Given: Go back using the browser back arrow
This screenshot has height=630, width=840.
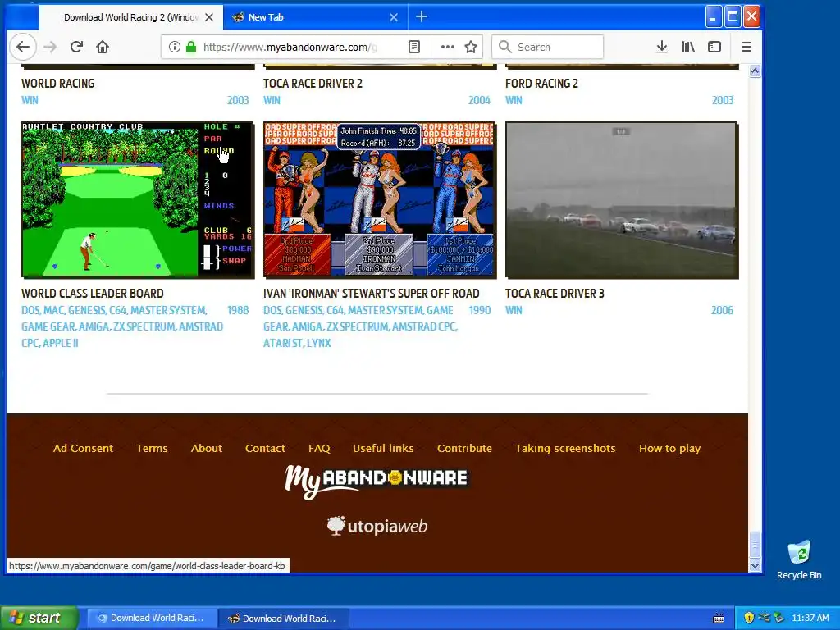Looking at the screenshot, I should (x=23, y=47).
